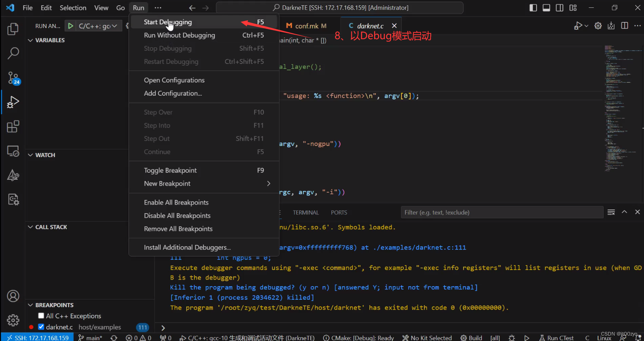This screenshot has width=644, height=341.
Task: Open the Explorer view in activity bar
Action: [13, 29]
